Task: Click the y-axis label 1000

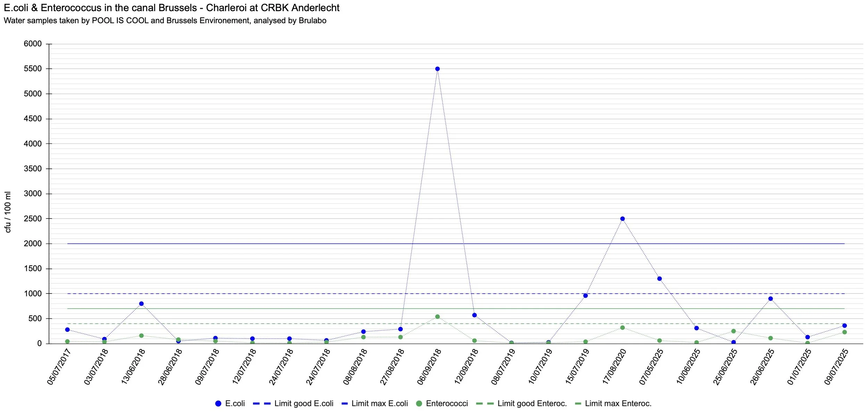Action: coord(33,294)
